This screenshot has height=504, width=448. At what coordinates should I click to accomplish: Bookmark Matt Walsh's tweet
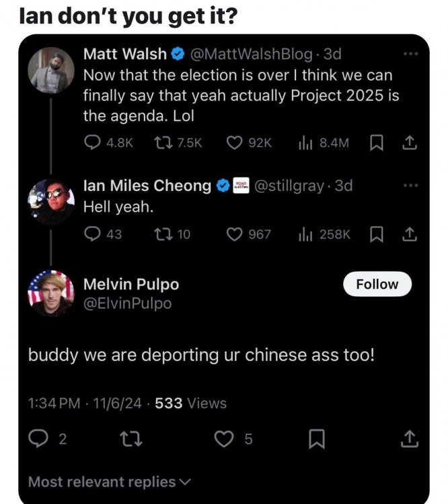(x=375, y=142)
